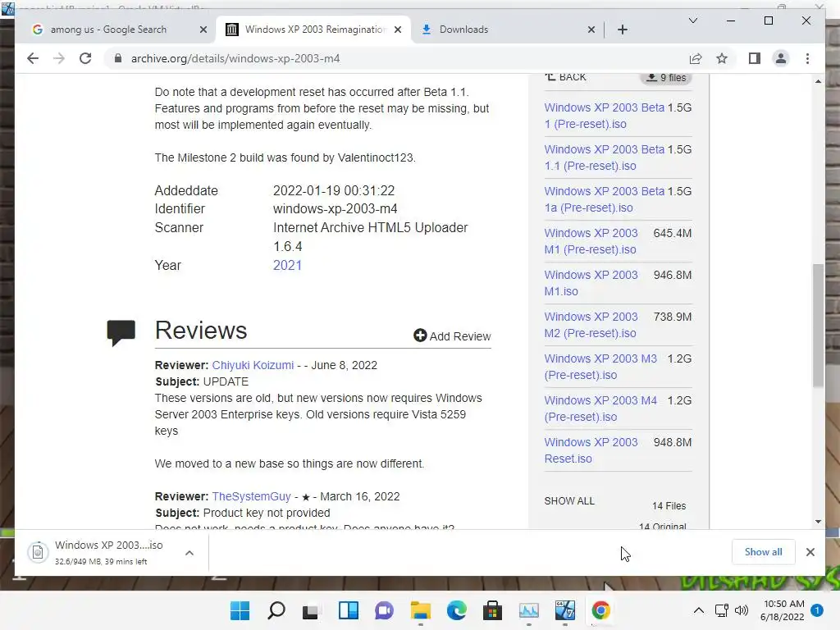Close the downloads bar
840x630 pixels.
810,552
